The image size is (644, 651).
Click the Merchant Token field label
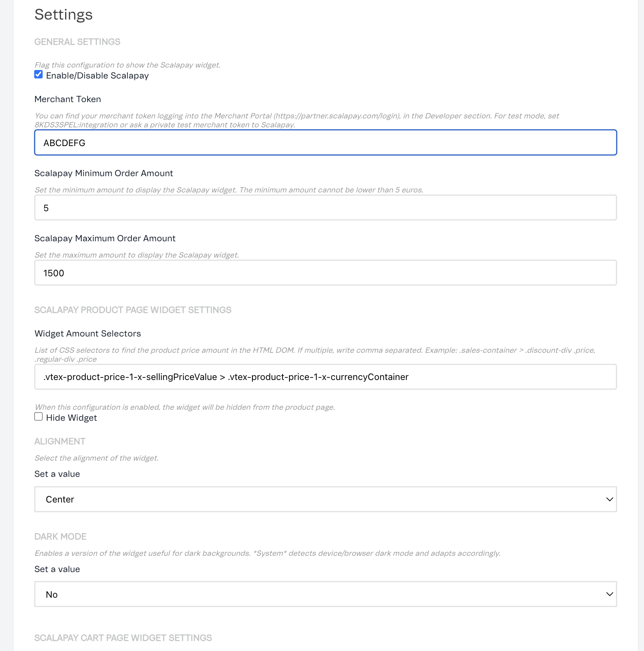[x=68, y=99]
